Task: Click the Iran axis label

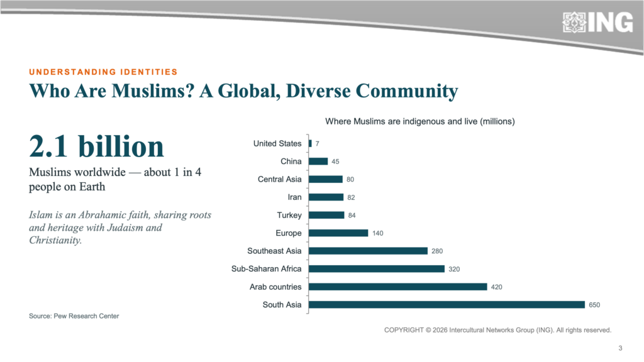Action: point(294,197)
